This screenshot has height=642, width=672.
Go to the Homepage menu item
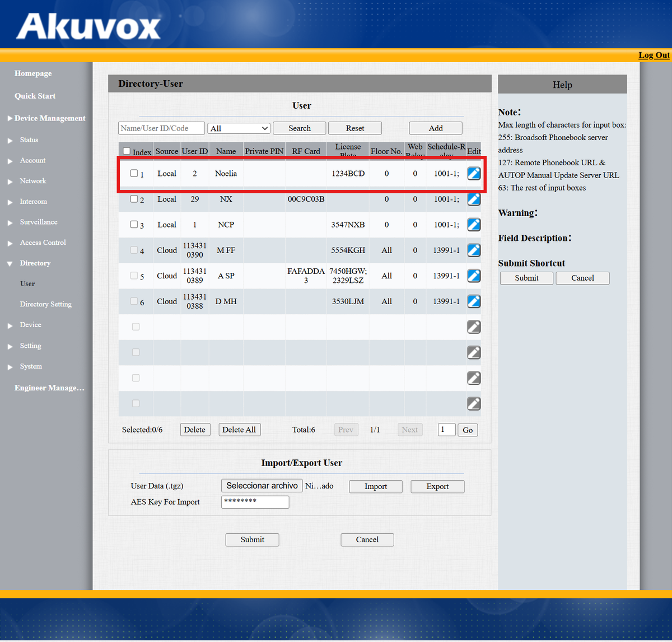pos(33,73)
